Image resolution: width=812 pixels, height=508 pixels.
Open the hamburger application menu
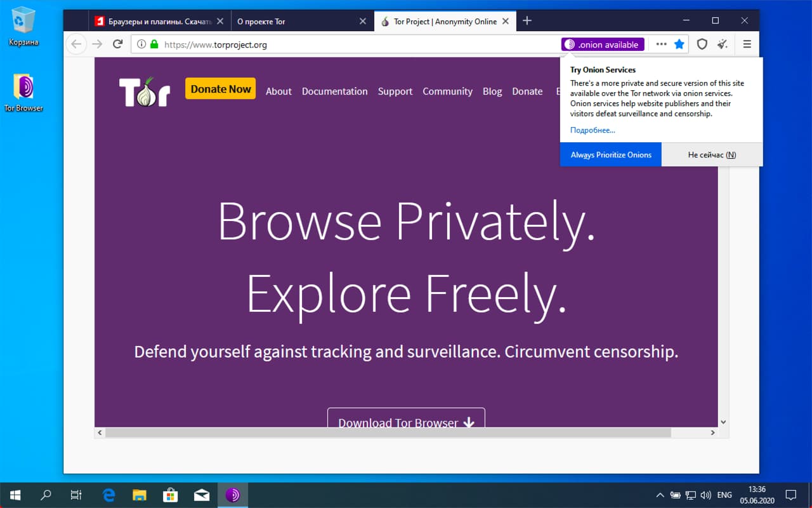pos(747,44)
